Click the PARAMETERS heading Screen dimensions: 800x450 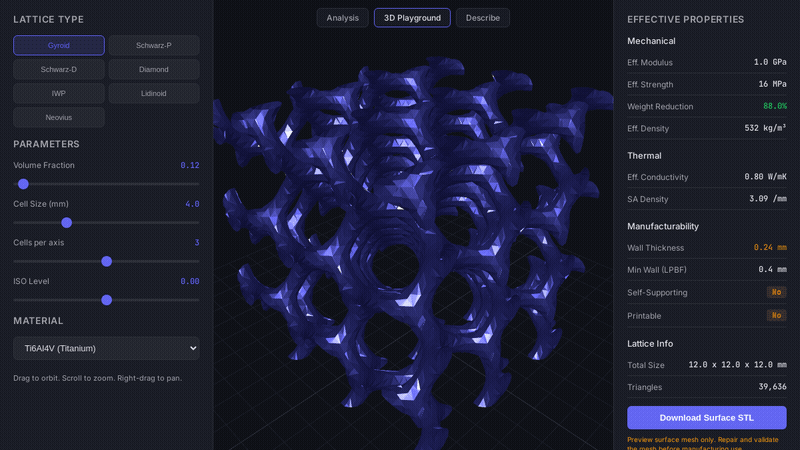coord(46,144)
